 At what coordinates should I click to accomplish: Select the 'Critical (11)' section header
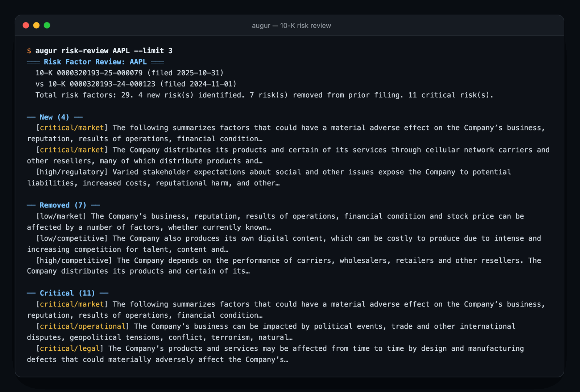67,293
